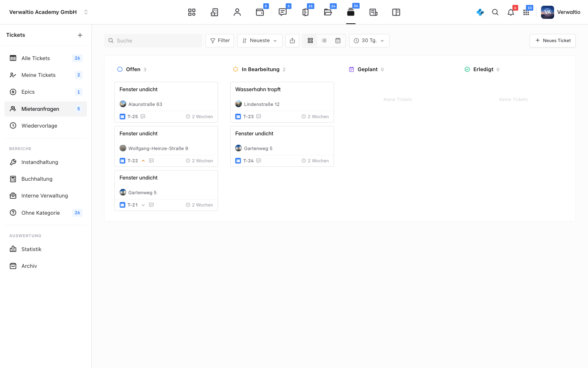Open Ohne Kategorie in the sidebar
This screenshot has height=368, width=588.
point(46,213)
